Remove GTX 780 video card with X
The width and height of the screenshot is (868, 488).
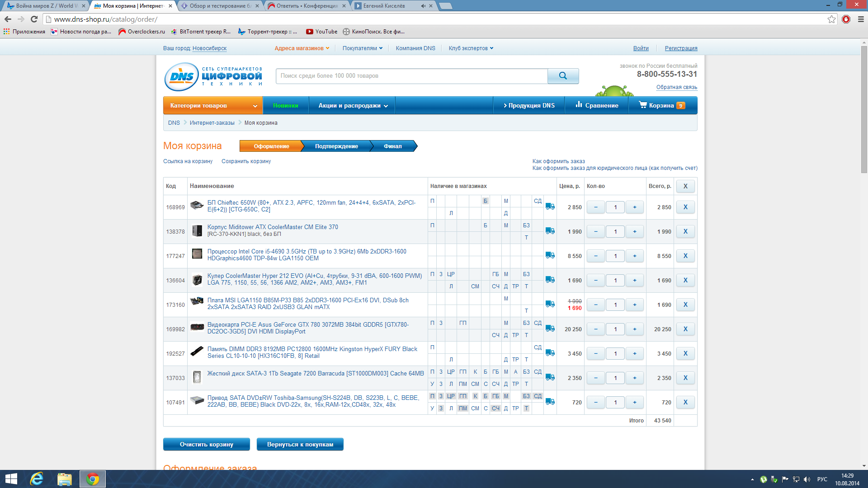tap(685, 329)
